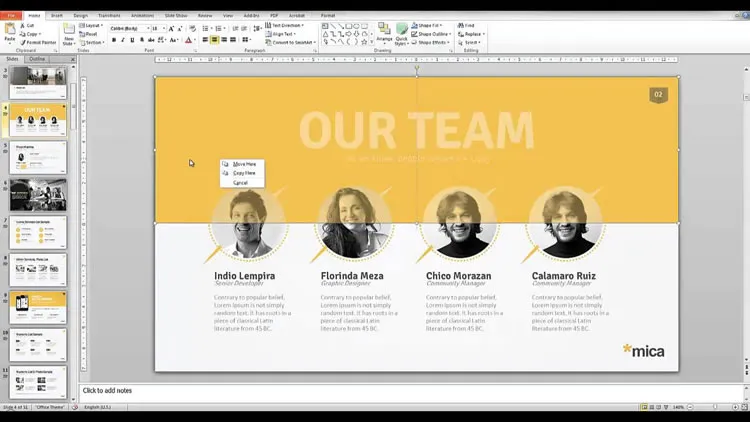Open the Shape Outline dropdown
Screen dimensions: 750x422
[x=430, y=34]
